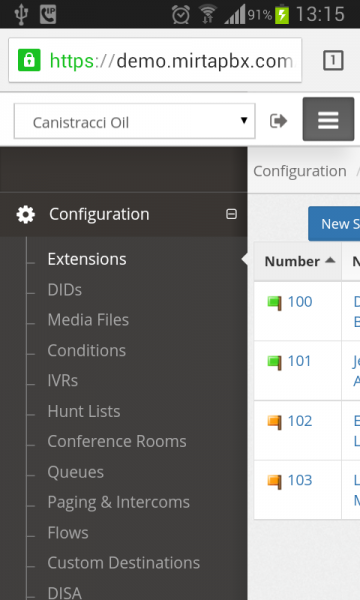Click the green flag beside extension 100
Image resolution: width=360 pixels, height=600 pixels.
click(274, 303)
